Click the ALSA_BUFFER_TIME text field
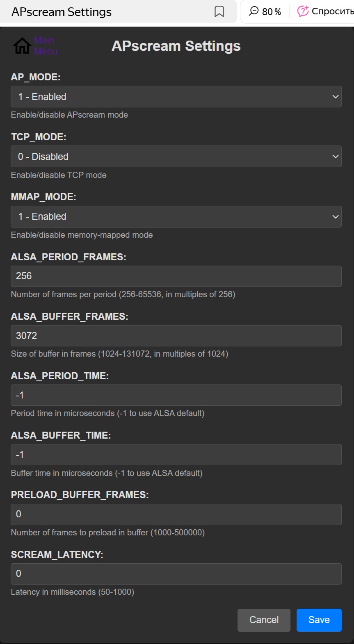The width and height of the screenshot is (354, 644). (176, 455)
